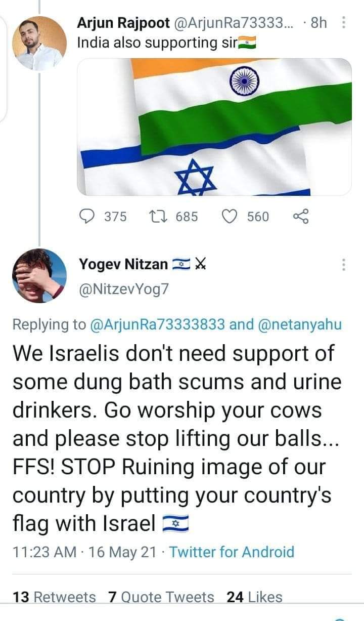Tap the reply comment icon

(87, 217)
